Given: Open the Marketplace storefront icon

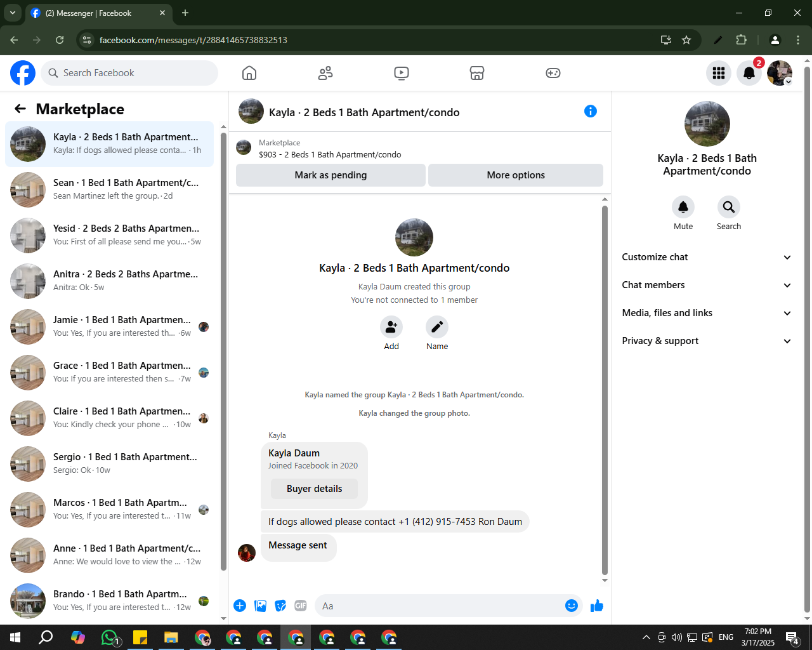Looking at the screenshot, I should pos(477,73).
